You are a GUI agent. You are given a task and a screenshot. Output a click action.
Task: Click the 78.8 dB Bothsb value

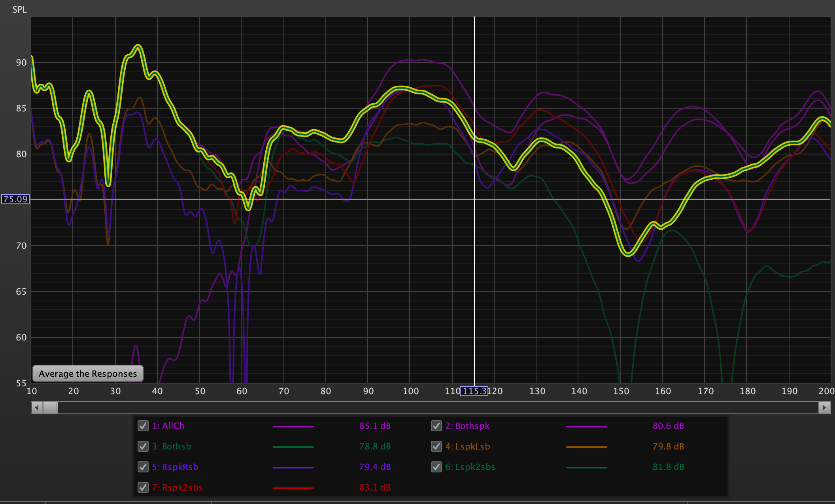pyautogui.click(x=375, y=446)
